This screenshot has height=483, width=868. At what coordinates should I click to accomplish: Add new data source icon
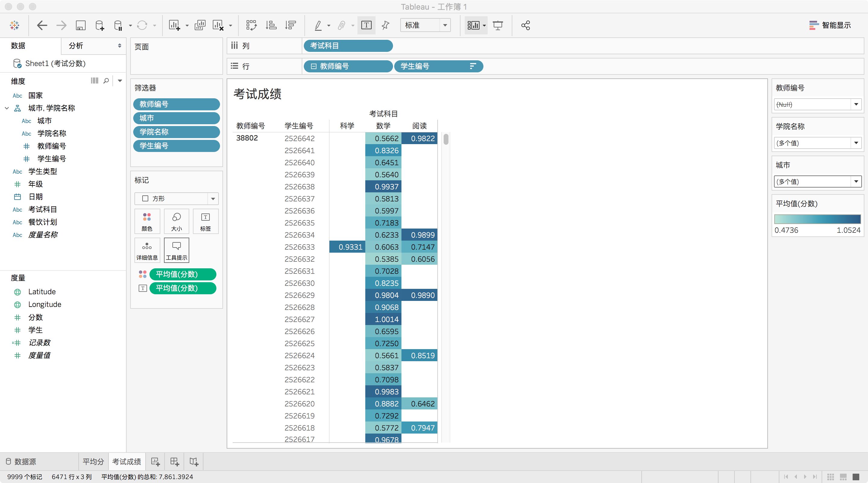(100, 25)
